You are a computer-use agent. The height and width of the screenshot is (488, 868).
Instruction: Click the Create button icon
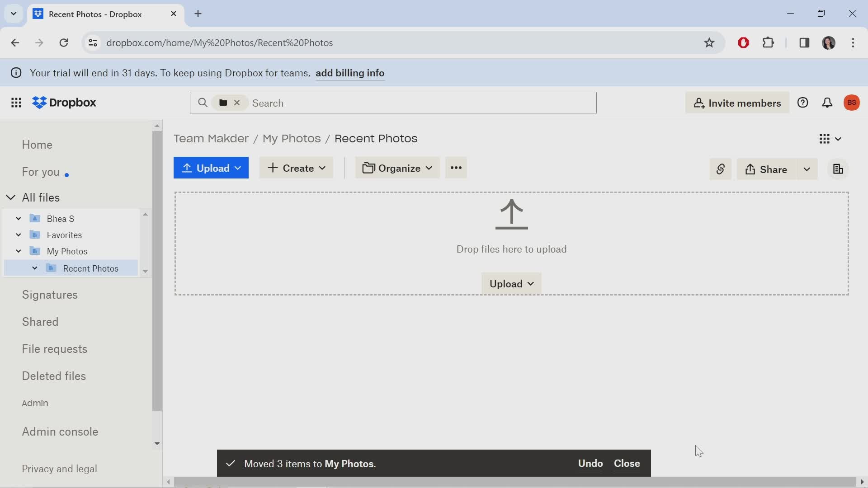click(x=272, y=168)
